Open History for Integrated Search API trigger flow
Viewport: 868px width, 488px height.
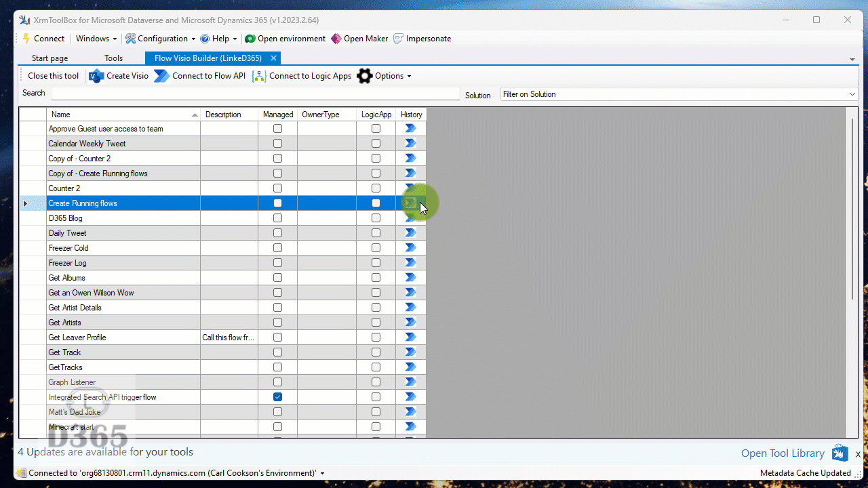click(x=410, y=396)
